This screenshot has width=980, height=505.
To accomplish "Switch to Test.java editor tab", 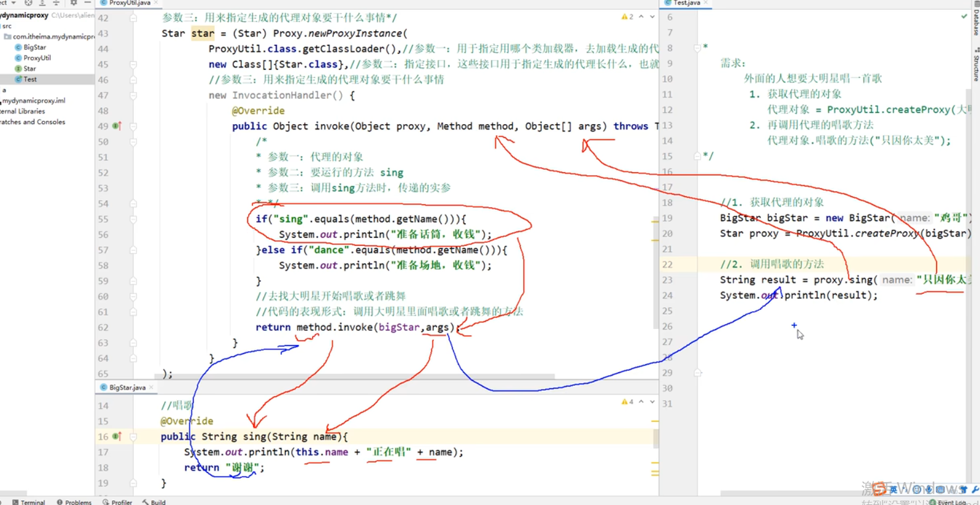I will click(686, 3).
